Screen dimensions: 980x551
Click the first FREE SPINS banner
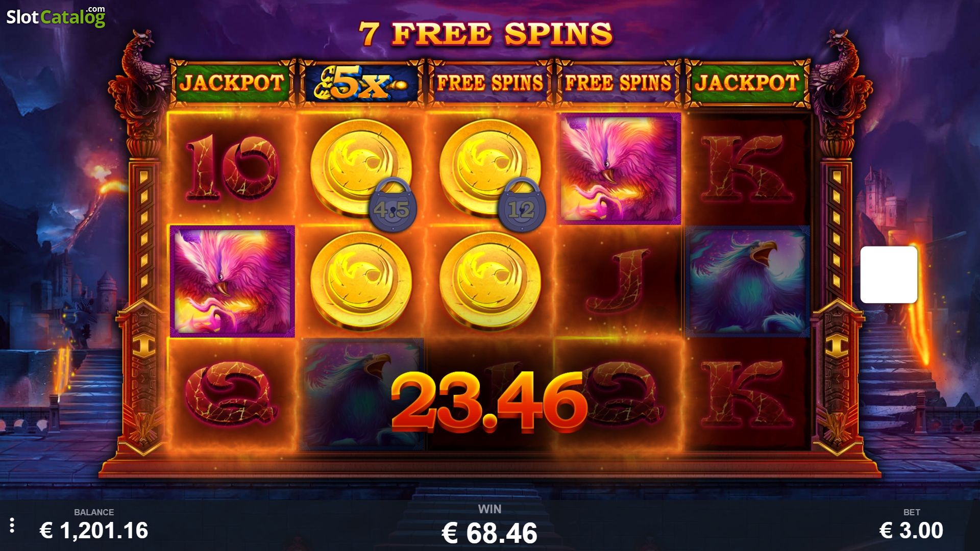(489, 83)
